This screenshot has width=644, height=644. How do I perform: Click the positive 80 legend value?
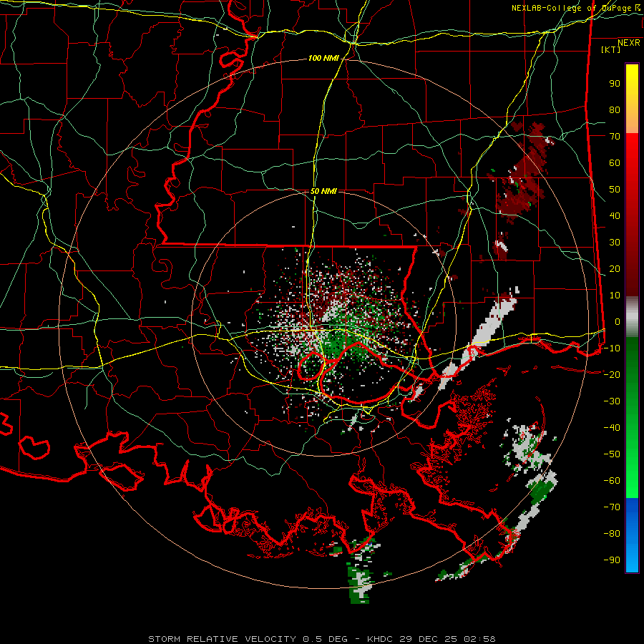click(x=615, y=110)
